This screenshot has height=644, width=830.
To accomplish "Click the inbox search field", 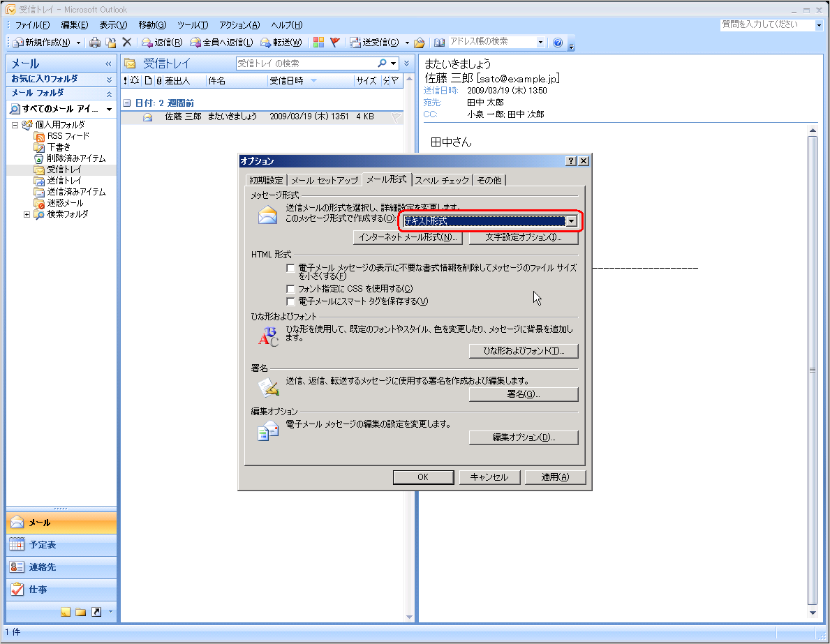I will (x=306, y=63).
